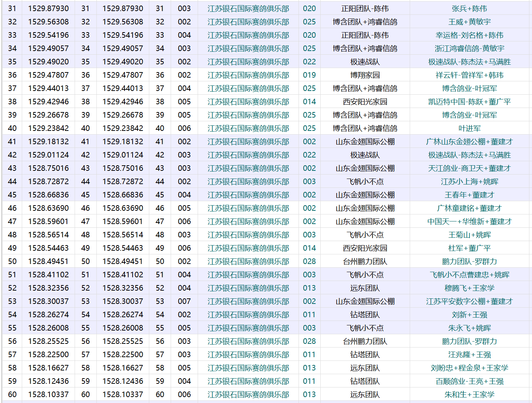Select team 西安阳光家园 in rank 49 row
The image size is (532, 403).
(365, 248)
